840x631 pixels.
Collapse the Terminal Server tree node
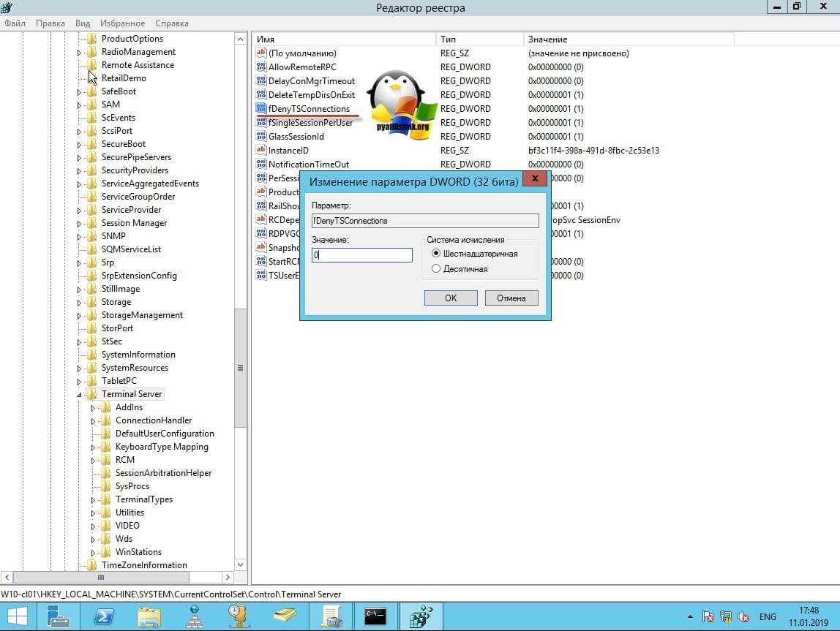pyautogui.click(x=80, y=395)
